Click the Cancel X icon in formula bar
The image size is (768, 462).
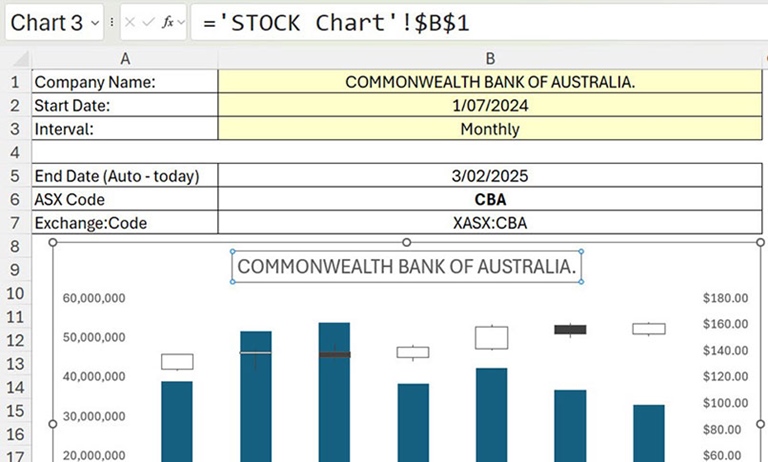point(130,22)
